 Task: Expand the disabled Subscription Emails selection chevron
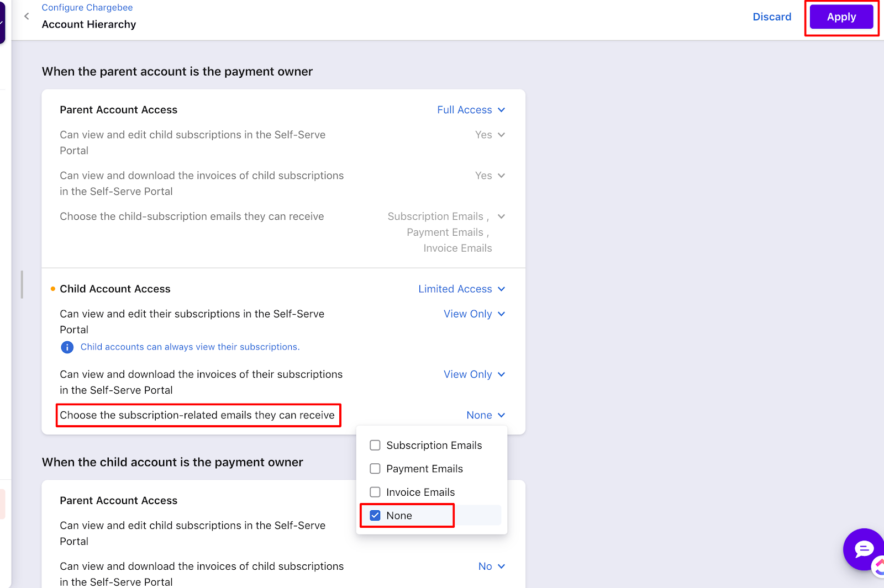(x=501, y=216)
